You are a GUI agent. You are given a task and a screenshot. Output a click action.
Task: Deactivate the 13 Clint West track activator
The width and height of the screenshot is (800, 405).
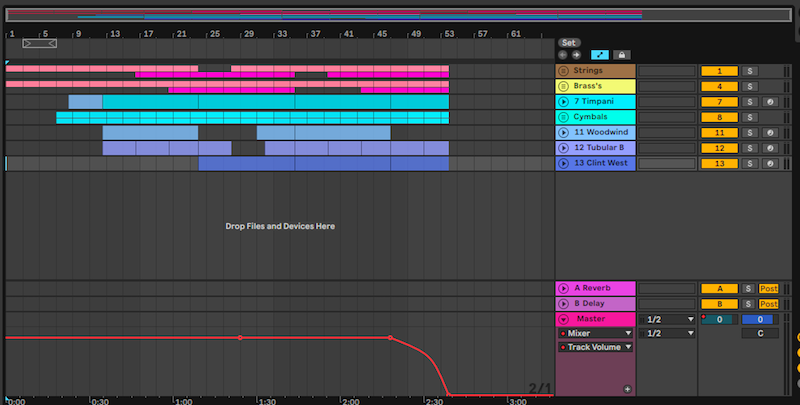pyautogui.click(x=718, y=162)
